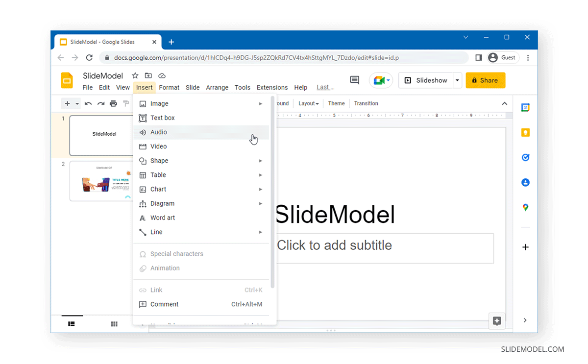This screenshot has height=364, width=588.
Task: Open Google Keep from the side panel
Action: tap(525, 132)
